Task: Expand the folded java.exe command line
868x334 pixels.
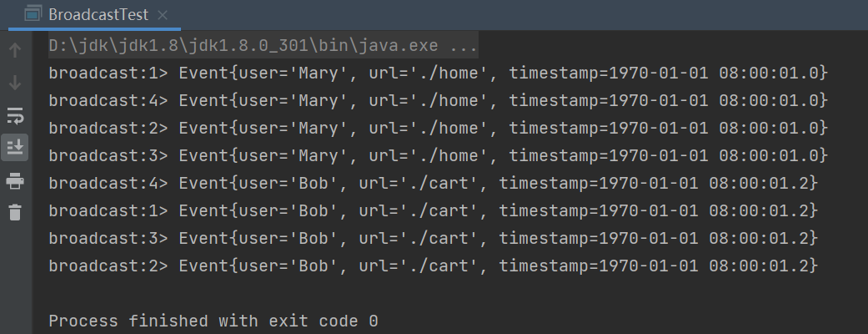Action: [463, 46]
